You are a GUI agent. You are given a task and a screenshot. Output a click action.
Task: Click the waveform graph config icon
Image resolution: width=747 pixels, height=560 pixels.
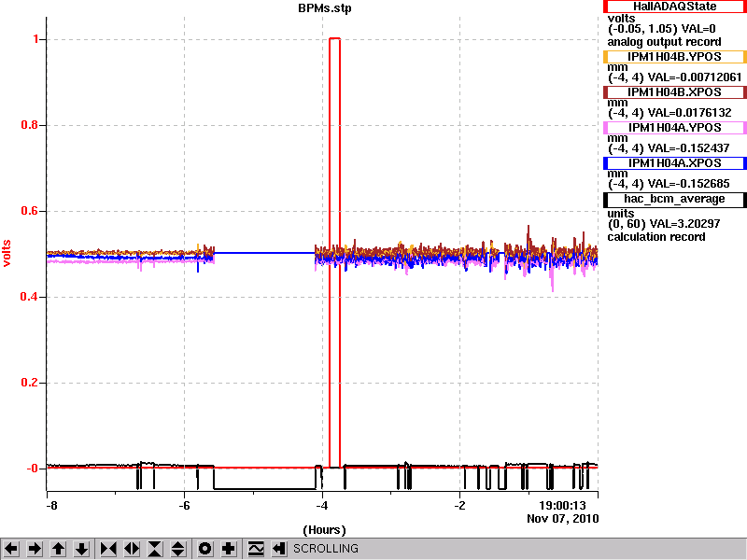click(256, 549)
